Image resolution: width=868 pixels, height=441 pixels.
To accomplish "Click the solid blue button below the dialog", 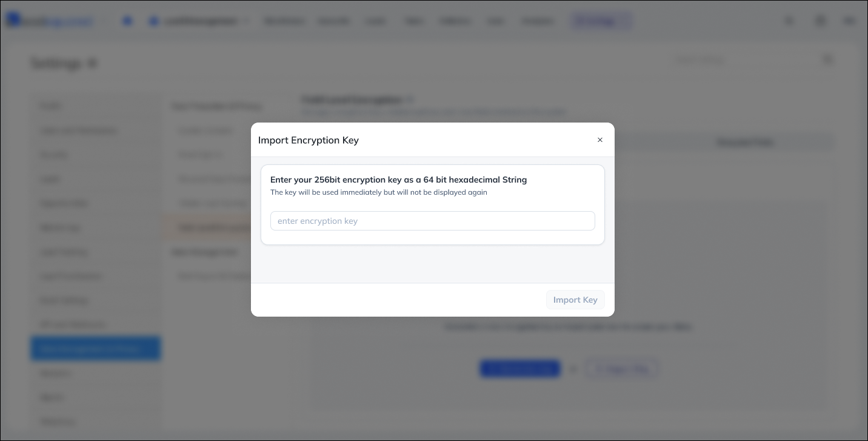I will [519, 368].
